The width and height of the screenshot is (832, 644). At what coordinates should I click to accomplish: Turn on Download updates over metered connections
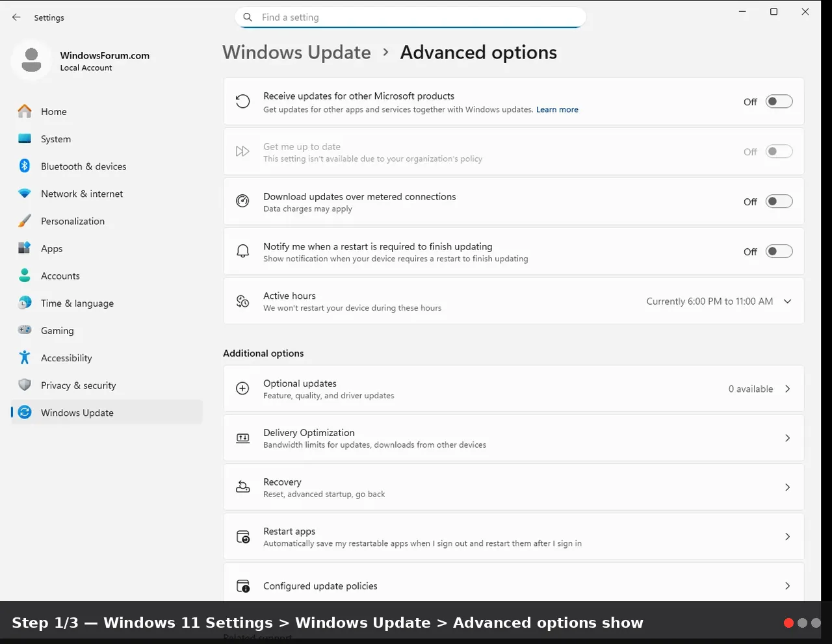point(779,201)
